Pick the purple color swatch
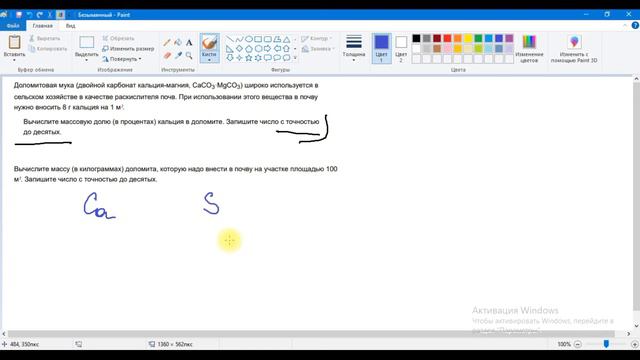 [x=509, y=38]
